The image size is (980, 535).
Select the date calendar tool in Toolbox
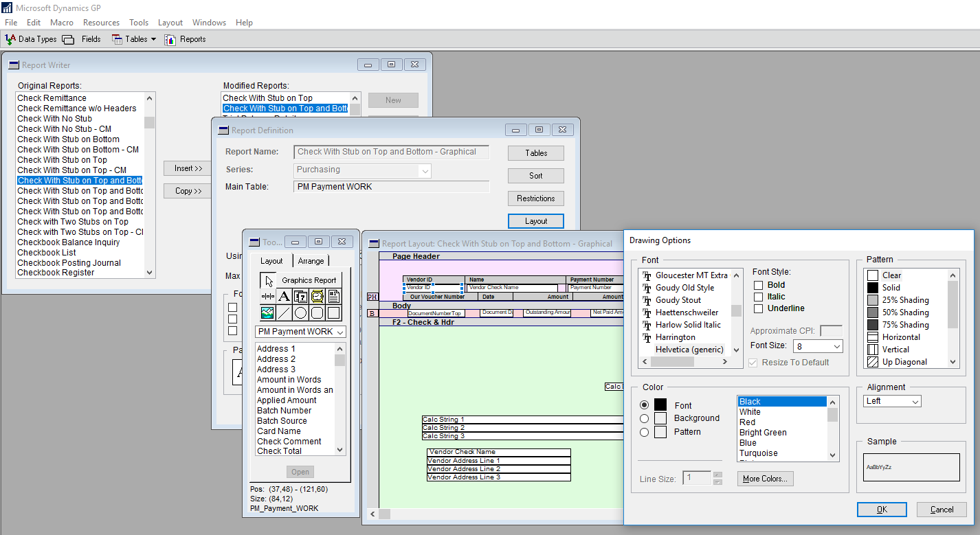(301, 297)
